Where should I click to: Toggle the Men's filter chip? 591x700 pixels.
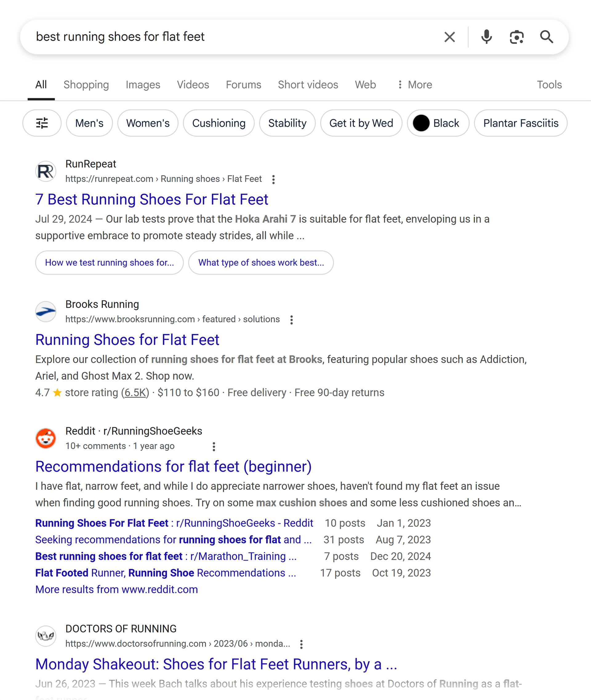[x=89, y=123]
